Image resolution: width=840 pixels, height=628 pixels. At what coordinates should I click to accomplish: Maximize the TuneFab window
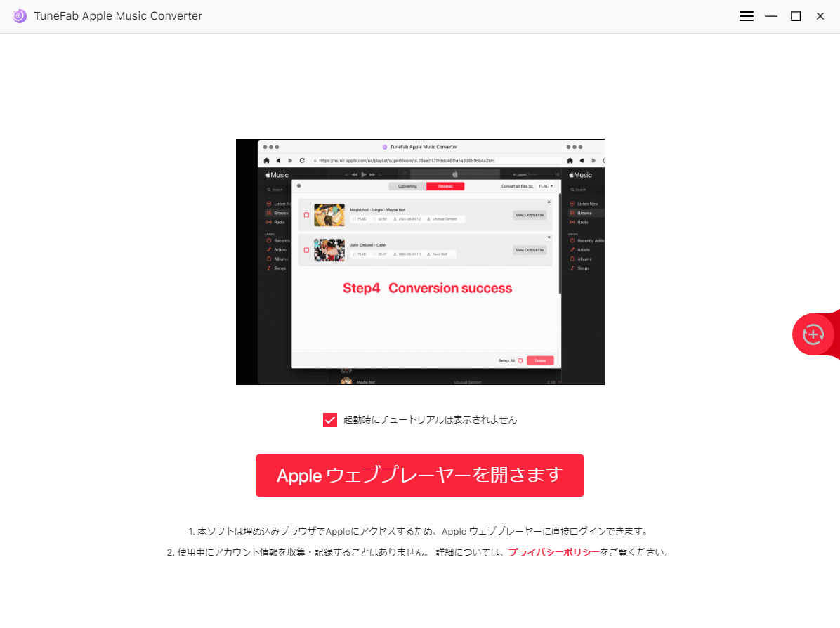[796, 16]
